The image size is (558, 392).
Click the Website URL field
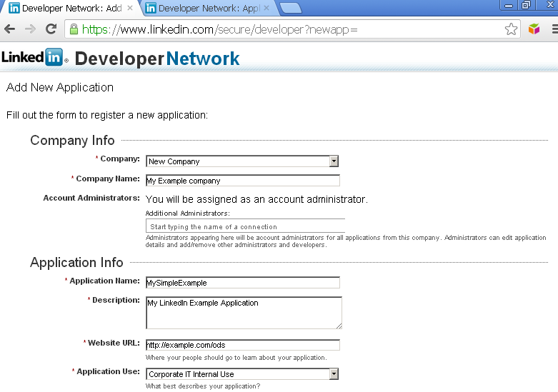click(242, 346)
